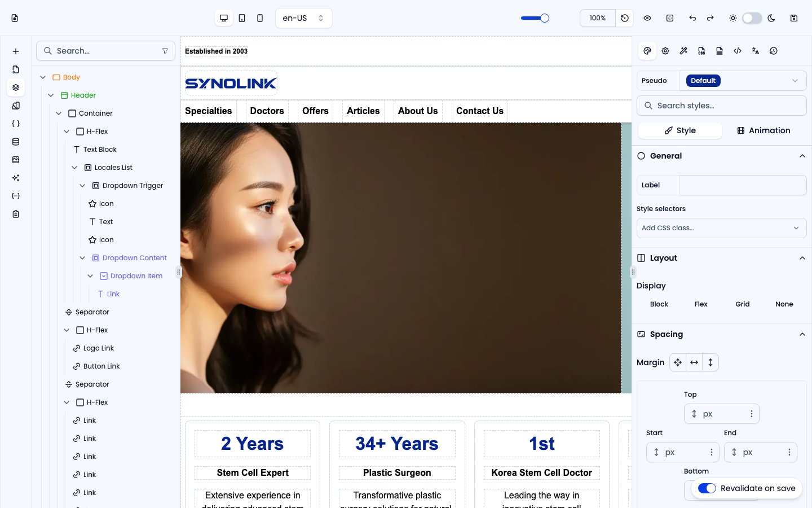The height and width of the screenshot is (508, 812).
Task: Toggle dark mode switch
Action: 752,18
